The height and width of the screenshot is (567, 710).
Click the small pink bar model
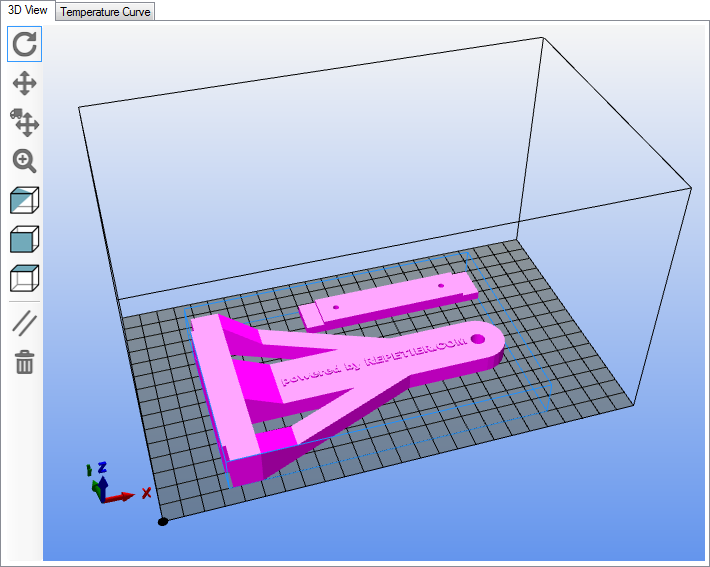[x=389, y=301]
